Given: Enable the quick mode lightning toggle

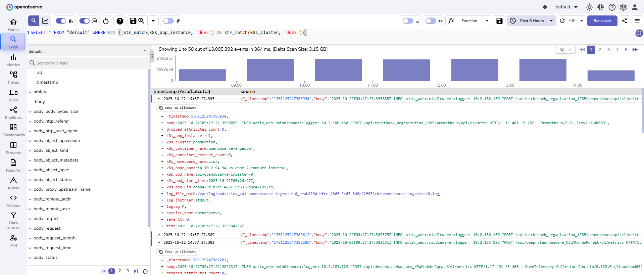Looking at the screenshot, I should click(x=168, y=21).
